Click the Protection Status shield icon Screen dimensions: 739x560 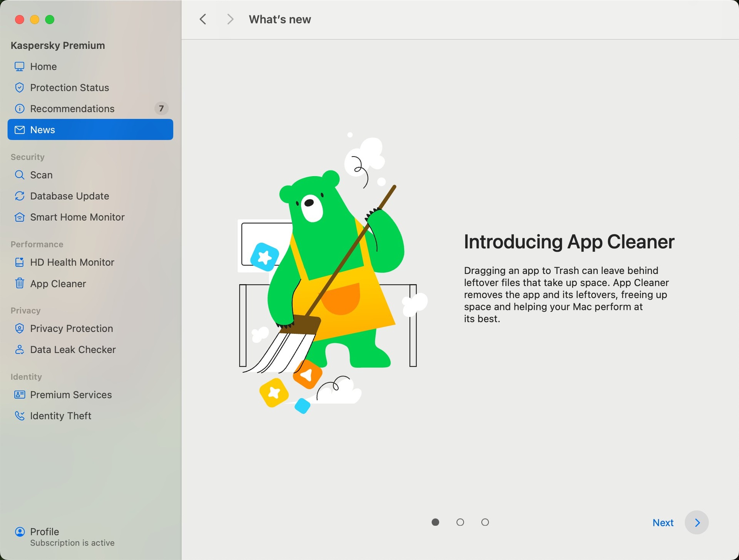point(19,88)
